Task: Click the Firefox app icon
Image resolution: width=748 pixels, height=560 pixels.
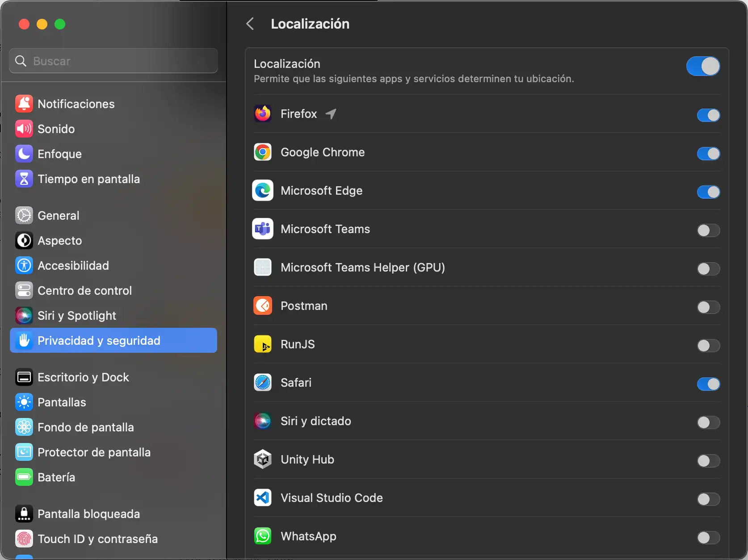Action: 263,114
